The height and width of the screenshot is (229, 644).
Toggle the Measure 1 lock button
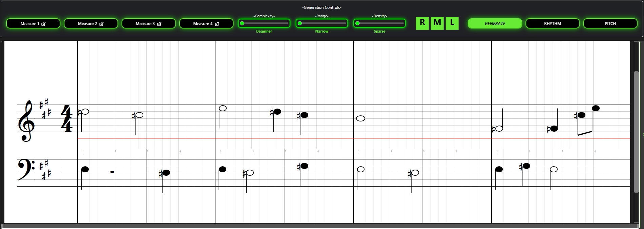tap(33, 23)
